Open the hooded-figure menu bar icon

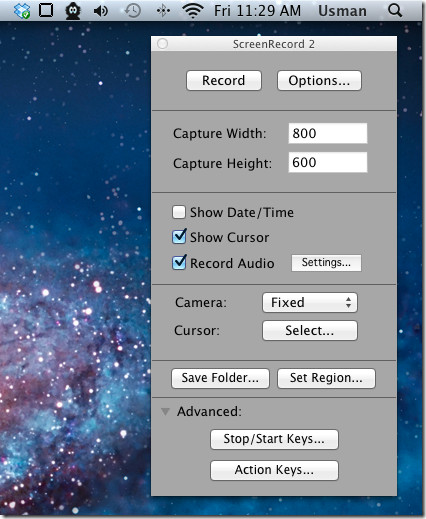point(73,11)
